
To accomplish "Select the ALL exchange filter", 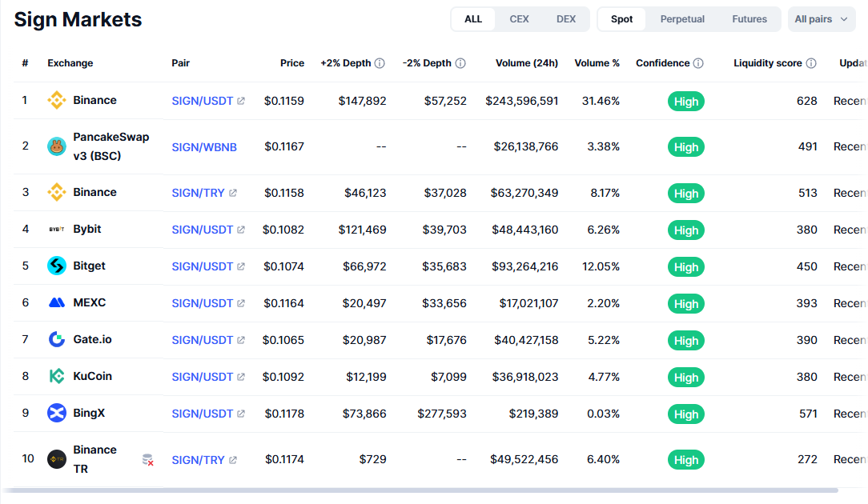I will (x=473, y=19).
